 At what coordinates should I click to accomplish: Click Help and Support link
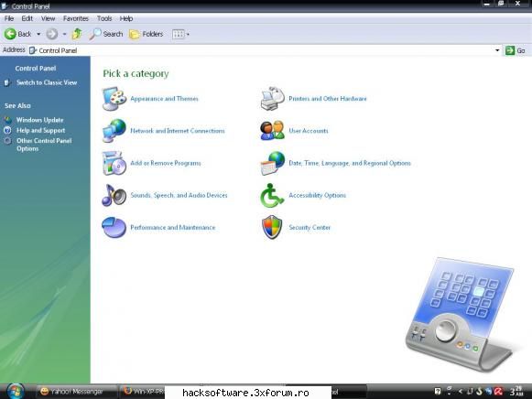40,130
